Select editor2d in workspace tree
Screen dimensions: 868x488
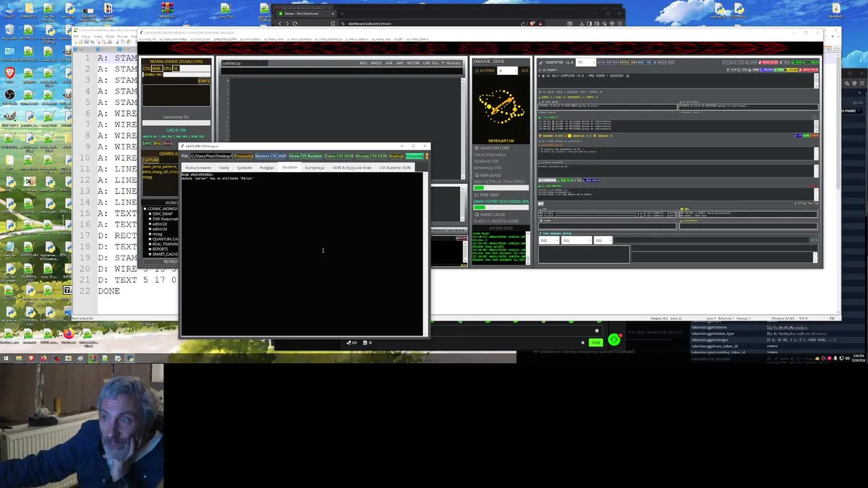[x=159, y=224]
